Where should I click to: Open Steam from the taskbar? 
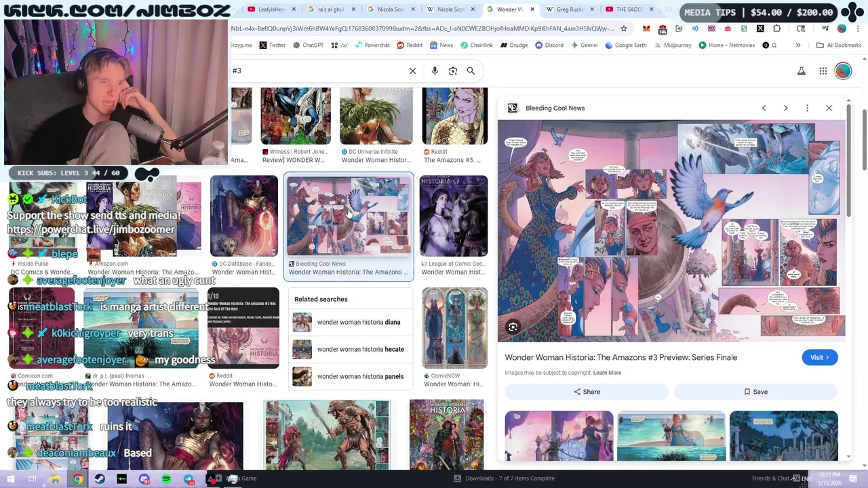100,479
